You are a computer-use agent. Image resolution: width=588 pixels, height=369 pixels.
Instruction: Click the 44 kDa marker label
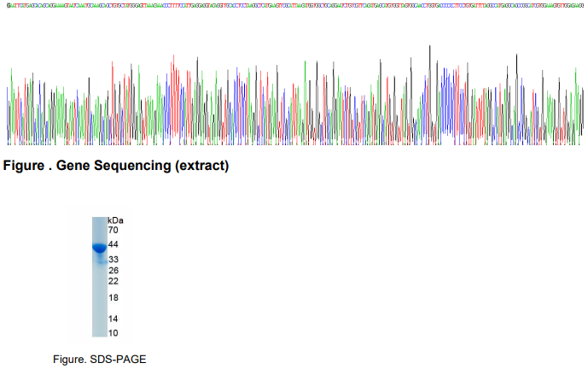[x=113, y=244]
